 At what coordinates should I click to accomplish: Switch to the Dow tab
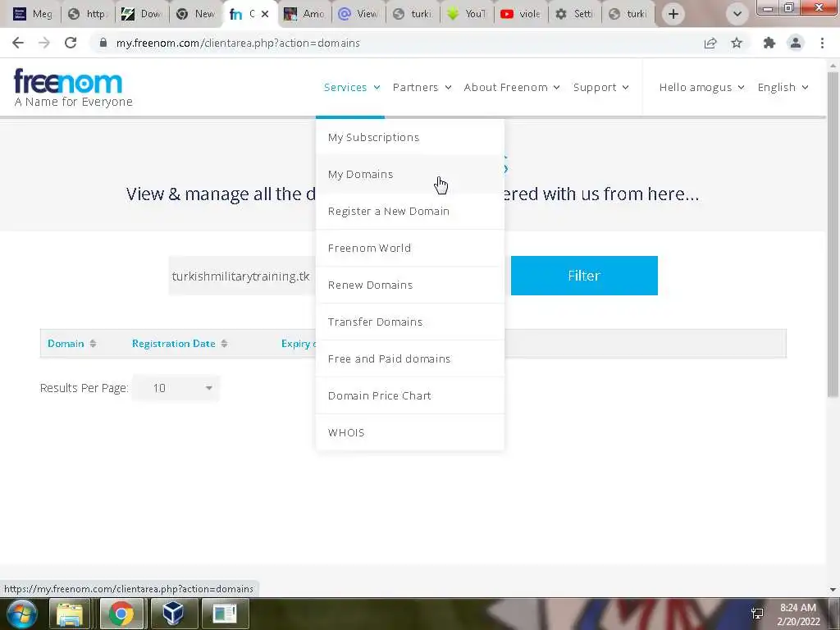(x=142, y=14)
